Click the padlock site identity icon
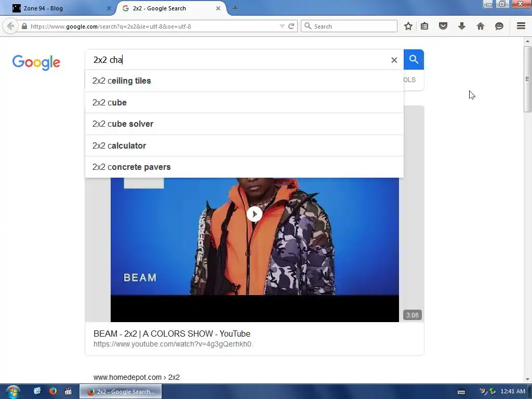532x399 pixels. 24,26
